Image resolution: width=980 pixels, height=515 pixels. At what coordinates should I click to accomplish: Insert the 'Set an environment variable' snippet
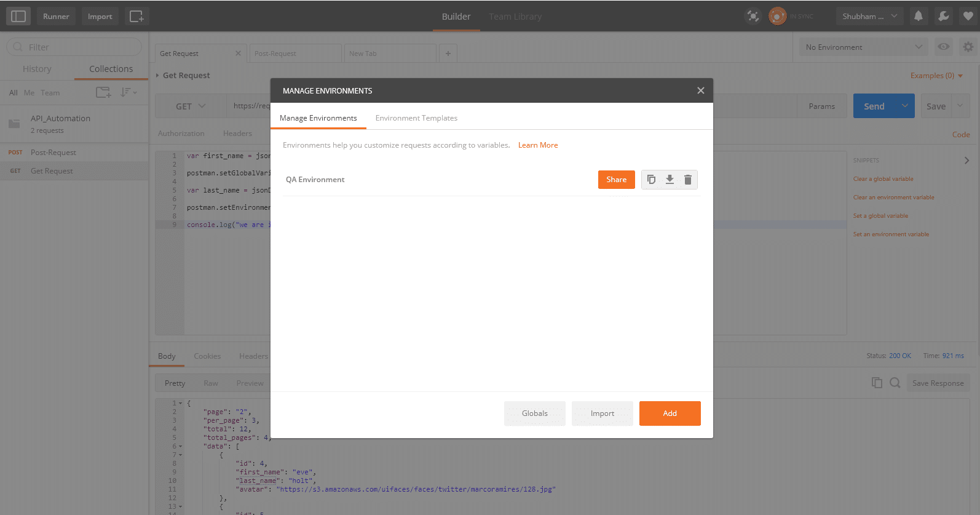point(891,234)
